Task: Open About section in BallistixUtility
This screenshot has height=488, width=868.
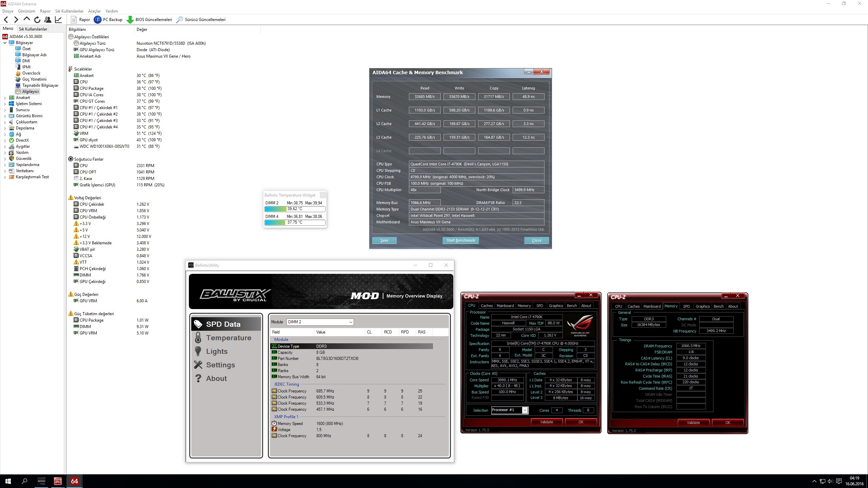Action: coord(226,379)
